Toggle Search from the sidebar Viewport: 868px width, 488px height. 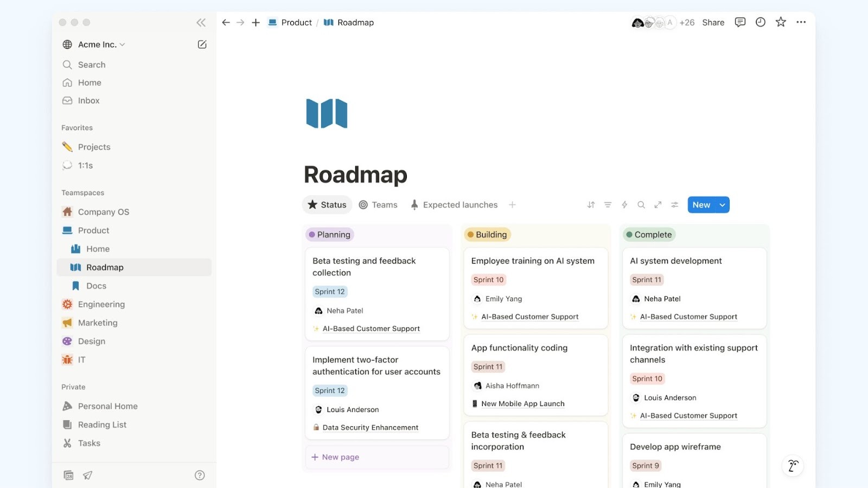pyautogui.click(x=91, y=65)
